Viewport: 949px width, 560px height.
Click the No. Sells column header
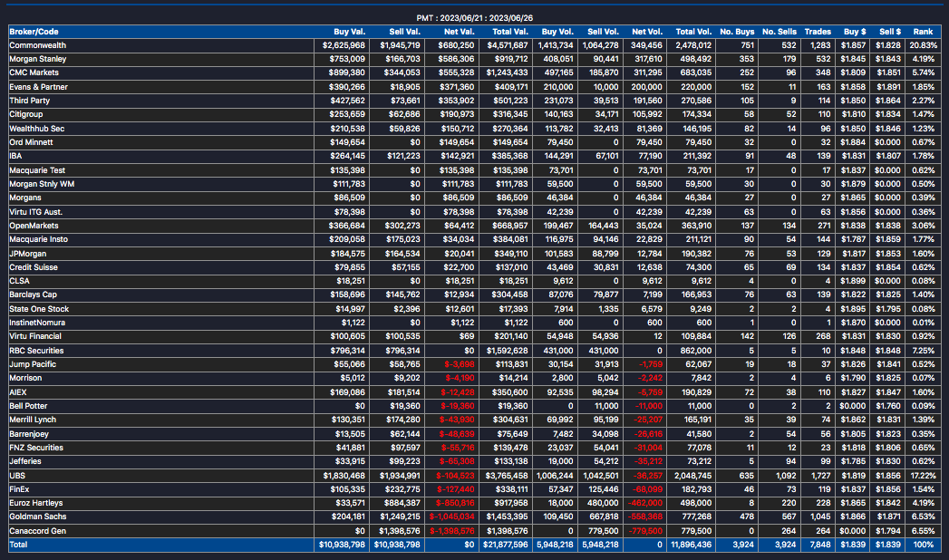780,32
